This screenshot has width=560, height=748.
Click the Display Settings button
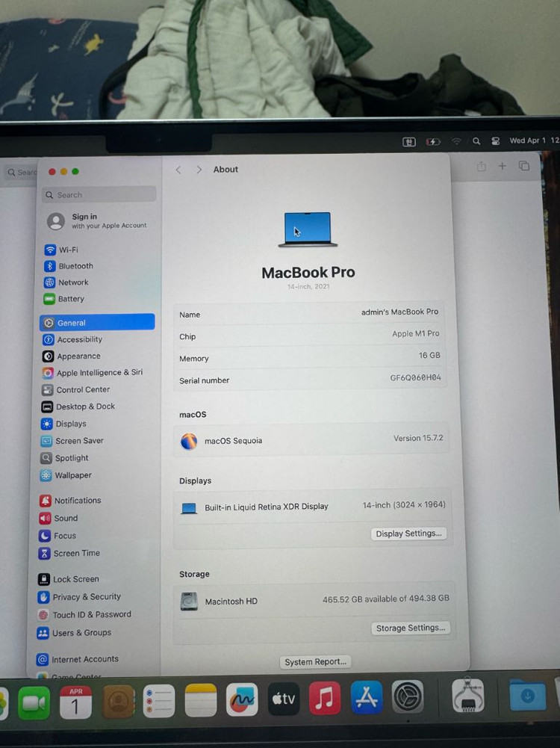[x=408, y=534]
